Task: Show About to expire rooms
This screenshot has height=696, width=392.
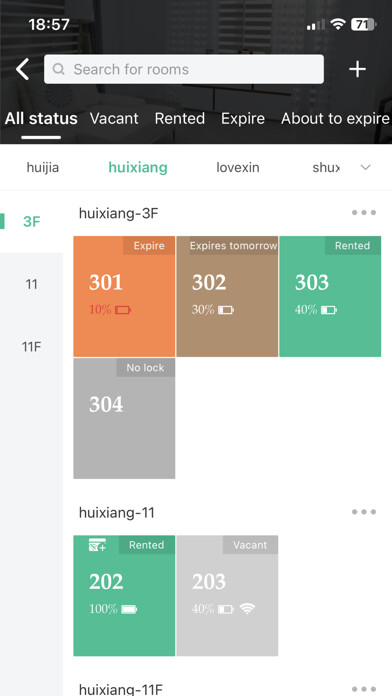Action: tap(335, 119)
